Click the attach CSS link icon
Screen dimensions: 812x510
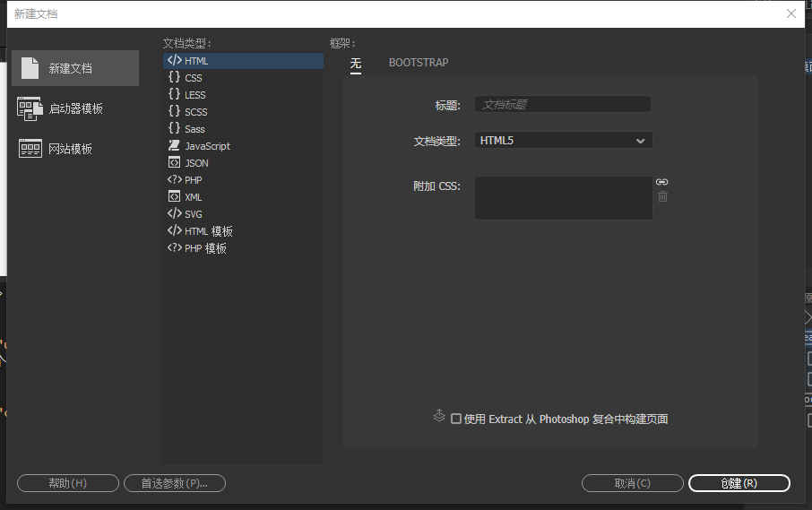pyautogui.click(x=661, y=182)
